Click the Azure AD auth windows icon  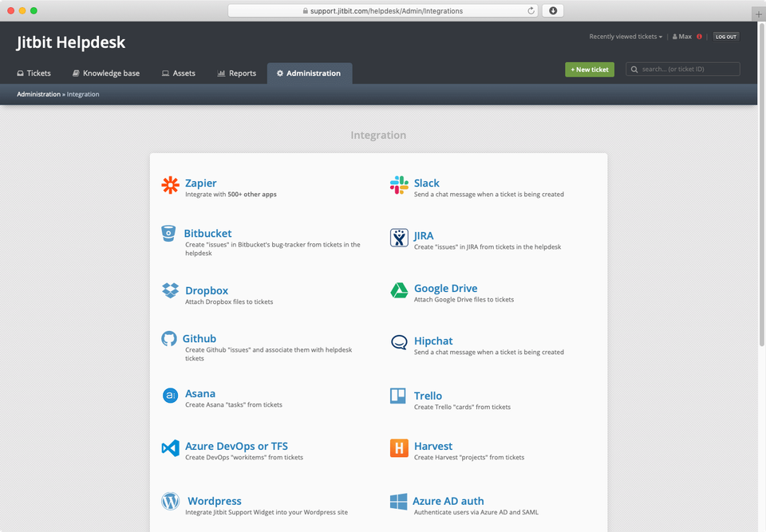click(x=398, y=501)
